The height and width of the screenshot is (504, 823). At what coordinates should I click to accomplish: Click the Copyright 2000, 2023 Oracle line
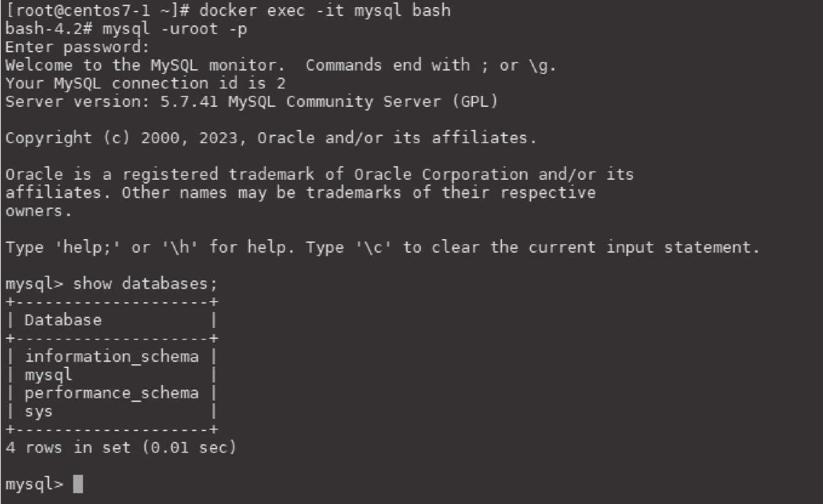pyautogui.click(x=271, y=138)
